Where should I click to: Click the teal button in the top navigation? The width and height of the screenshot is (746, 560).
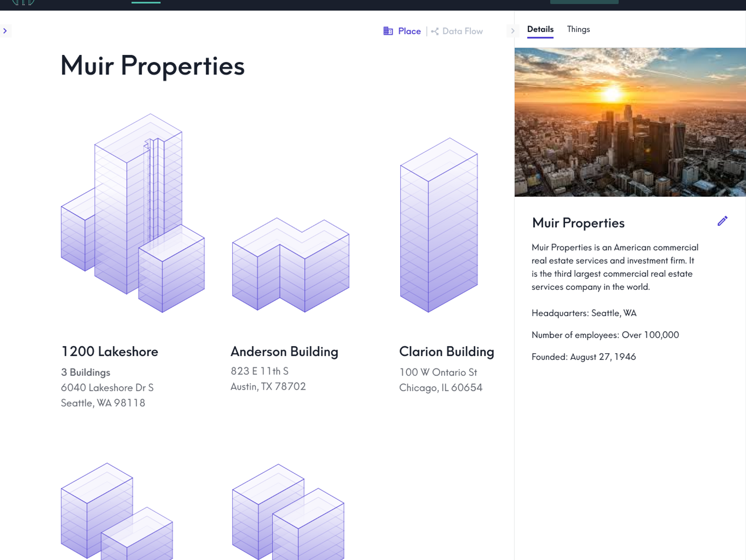[584, 2]
